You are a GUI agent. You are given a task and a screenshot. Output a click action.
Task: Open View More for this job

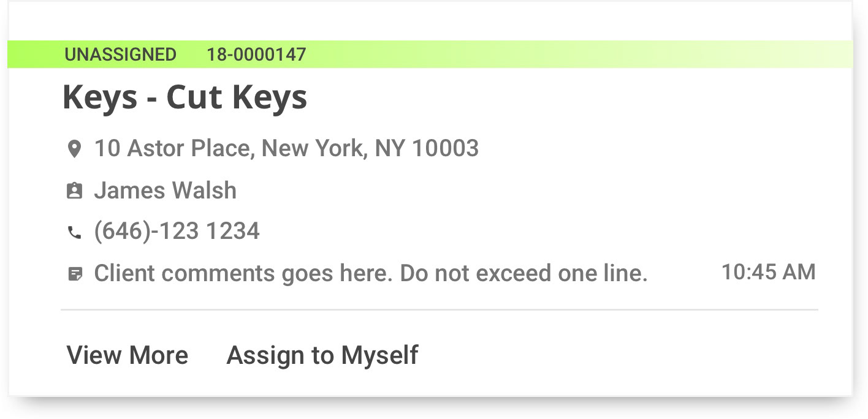128,355
